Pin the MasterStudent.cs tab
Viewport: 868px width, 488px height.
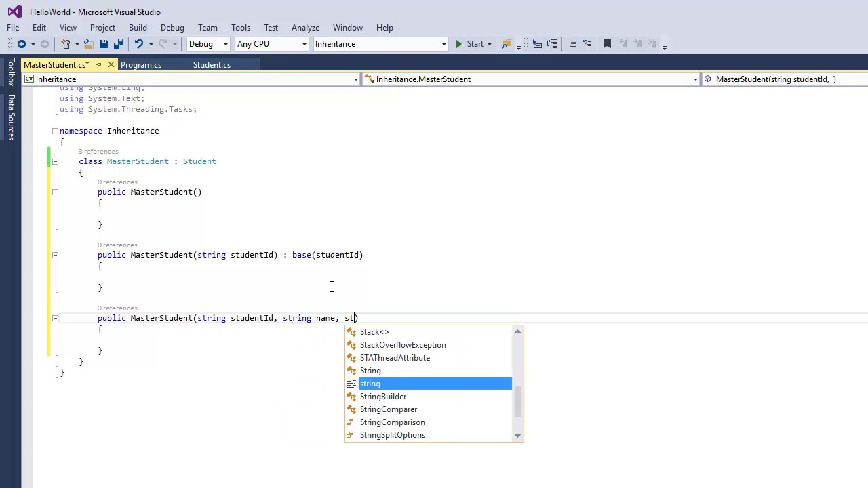point(98,65)
